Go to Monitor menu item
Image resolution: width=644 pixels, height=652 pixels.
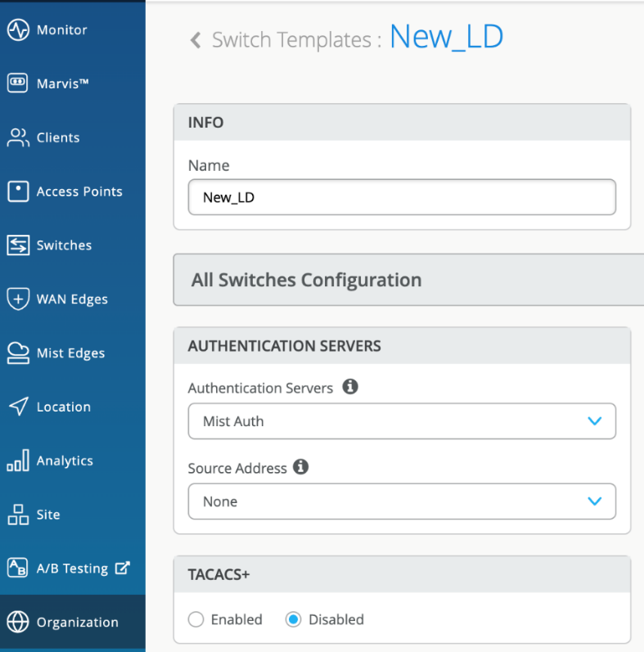click(x=62, y=30)
